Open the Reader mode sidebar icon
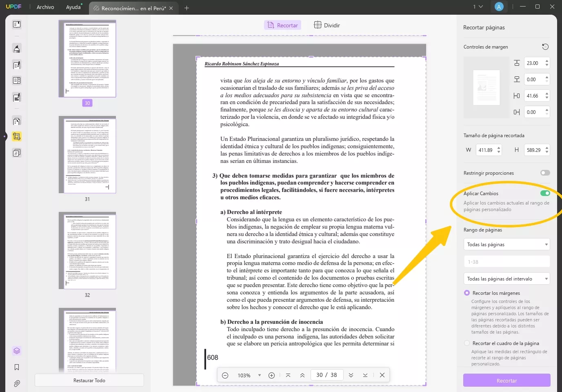Screen dimensions: 562x392 (17, 24)
